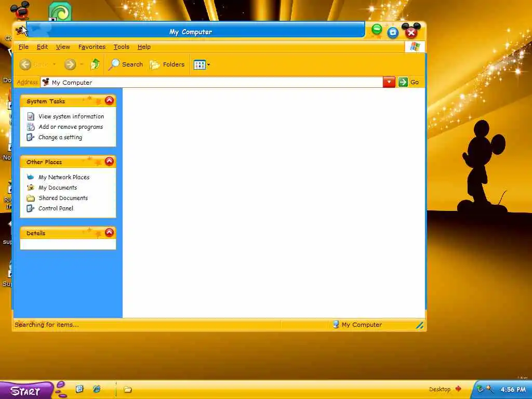The image size is (532, 399).
Task: Click the Mickey icon in address bar
Action: pyautogui.click(x=46, y=82)
